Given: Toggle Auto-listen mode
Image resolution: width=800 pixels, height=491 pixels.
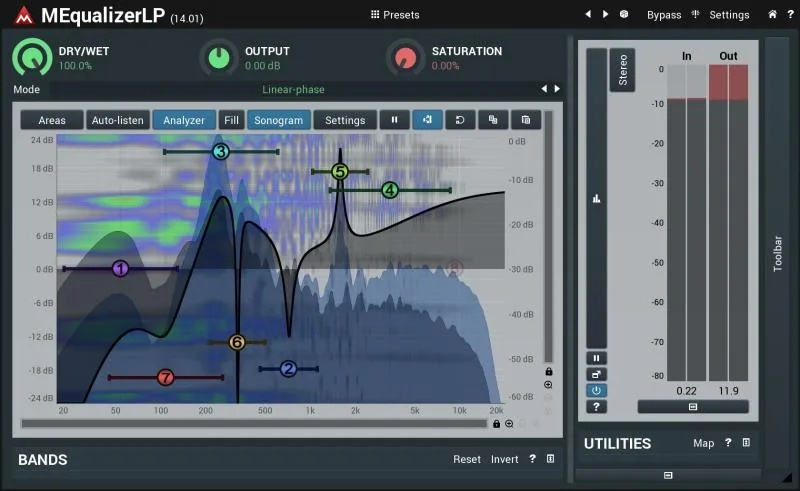Looking at the screenshot, I should pyautogui.click(x=118, y=120).
